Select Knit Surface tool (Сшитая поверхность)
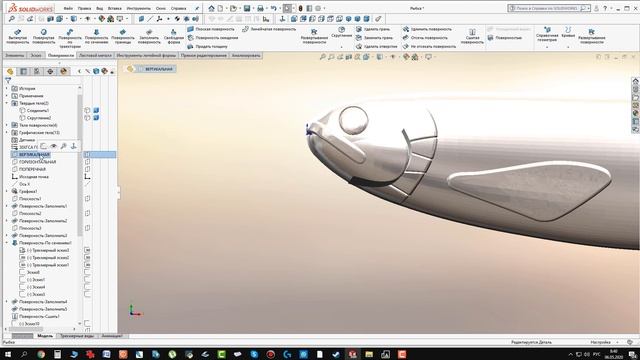Screen dimensions: 640x360 point(472,36)
